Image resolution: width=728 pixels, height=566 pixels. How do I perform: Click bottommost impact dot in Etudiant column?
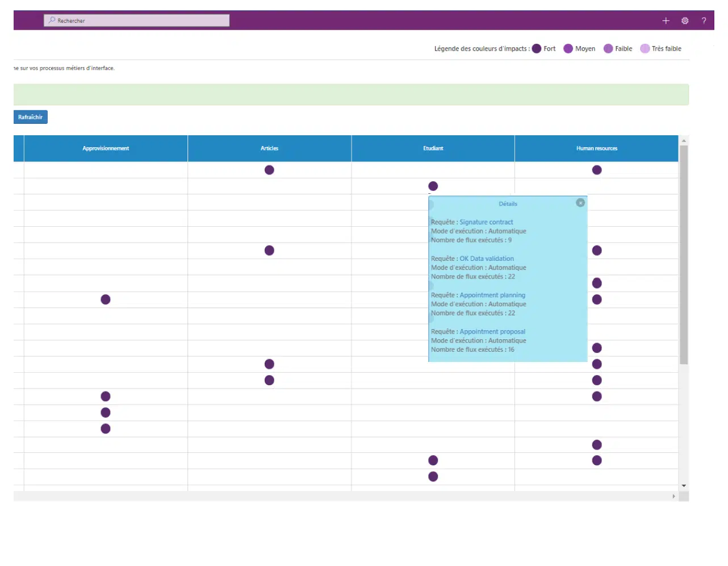pos(433,477)
